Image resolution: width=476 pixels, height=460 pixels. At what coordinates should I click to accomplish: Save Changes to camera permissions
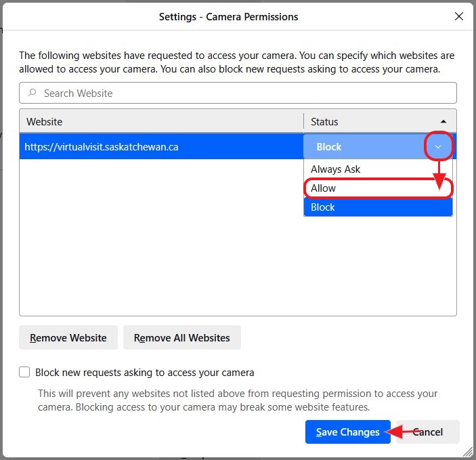(347, 432)
